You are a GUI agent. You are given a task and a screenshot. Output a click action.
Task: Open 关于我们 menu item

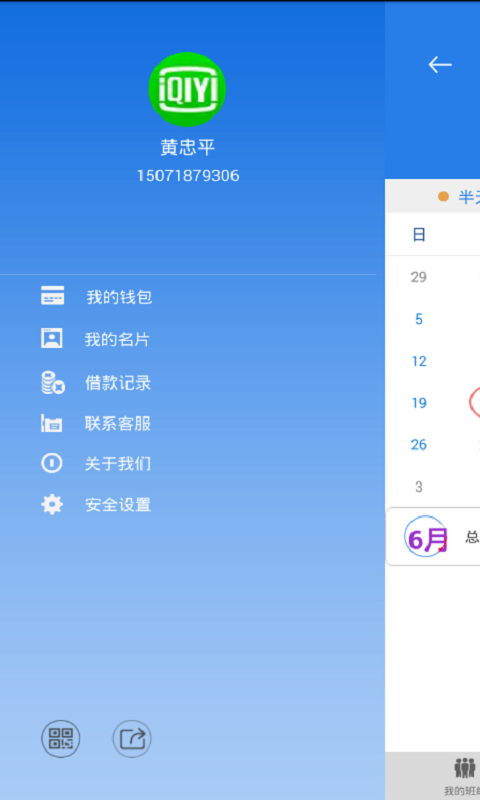tap(118, 464)
